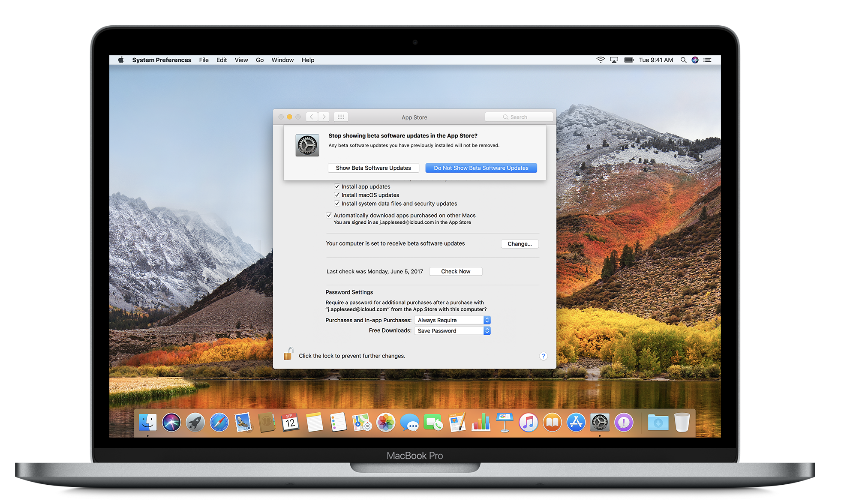Open the Window menu
This screenshot has width=841, height=504.
[282, 60]
